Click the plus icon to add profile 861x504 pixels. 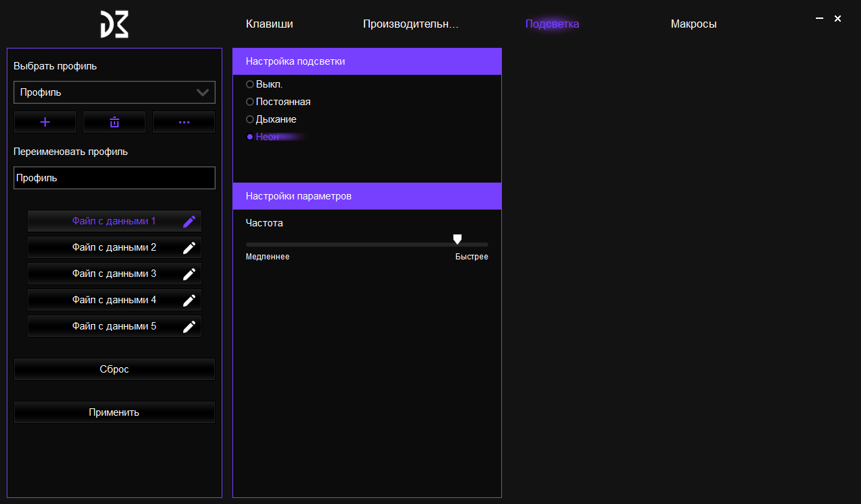tap(45, 122)
